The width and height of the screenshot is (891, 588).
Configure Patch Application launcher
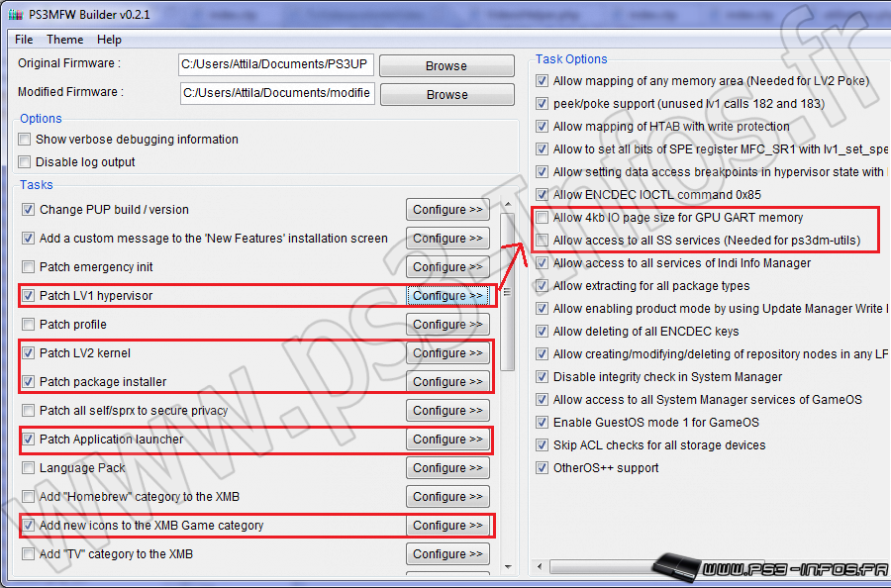447,440
